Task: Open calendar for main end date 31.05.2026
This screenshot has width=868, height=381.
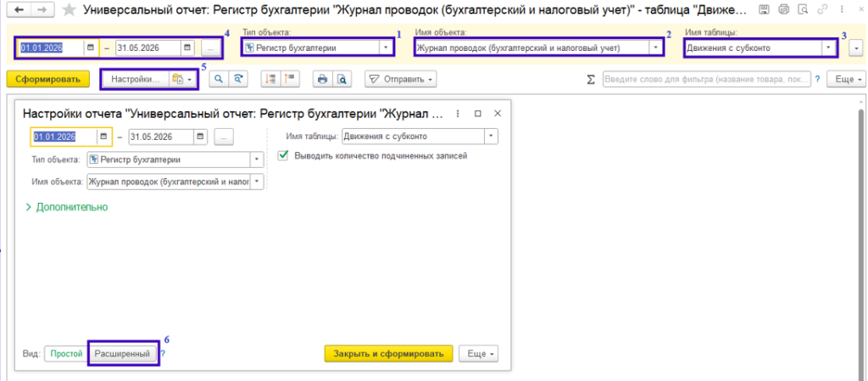Action: [187, 48]
